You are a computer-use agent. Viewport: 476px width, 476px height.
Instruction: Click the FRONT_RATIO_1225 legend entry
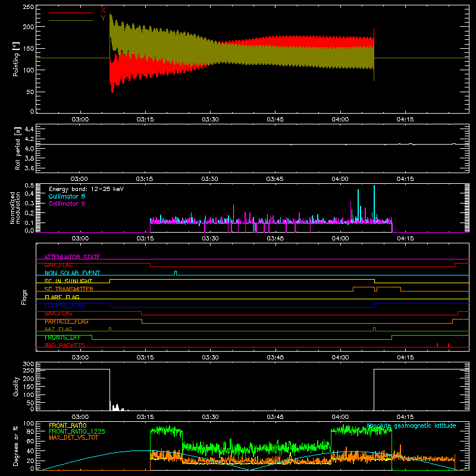click(77, 431)
